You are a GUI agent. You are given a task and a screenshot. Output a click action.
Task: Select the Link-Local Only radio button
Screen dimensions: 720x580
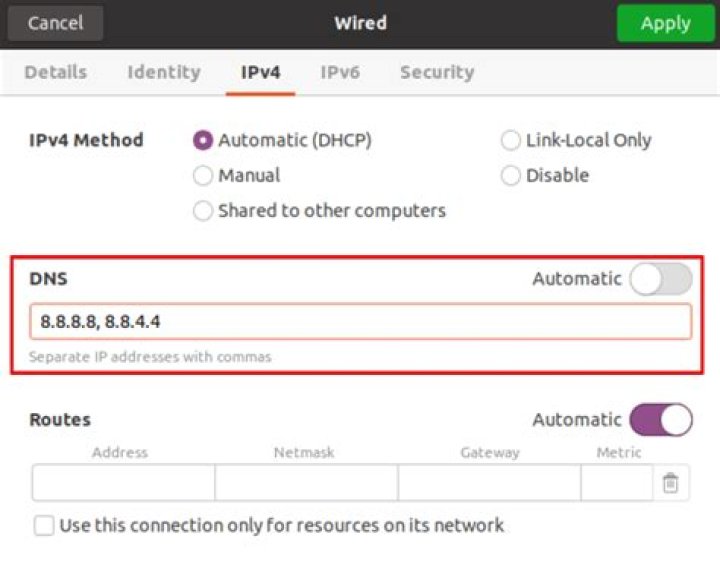[511, 140]
